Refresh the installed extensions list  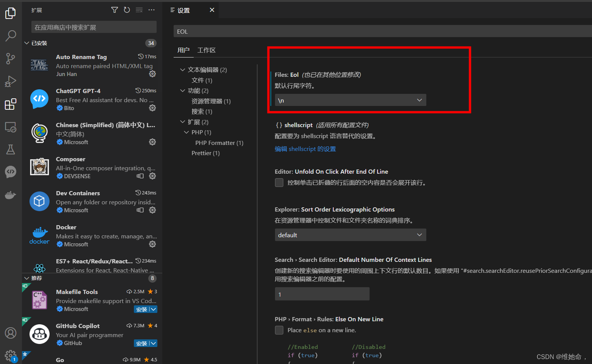click(x=127, y=10)
